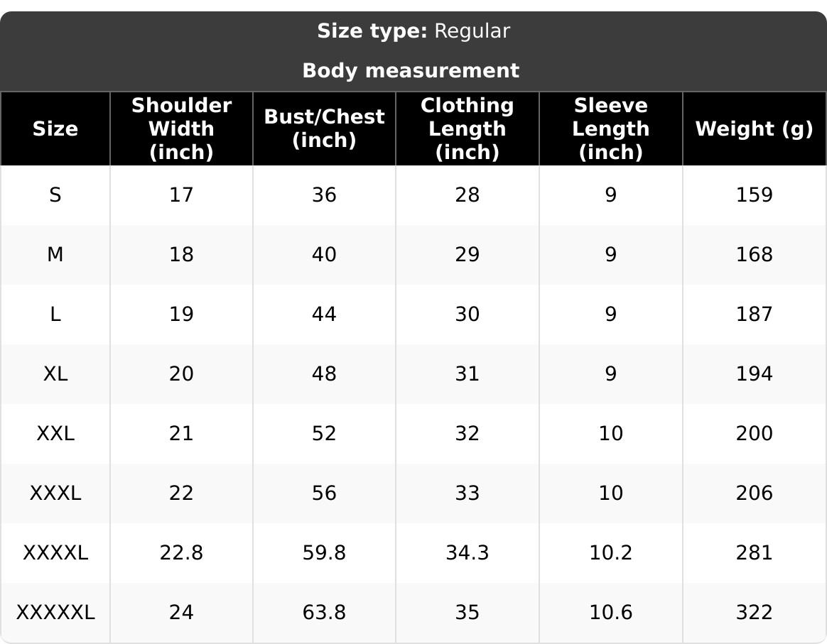The width and height of the screenshot is (827, 644).
Task: Select the 206 weight value for XXXL
Action: (755, 493)
